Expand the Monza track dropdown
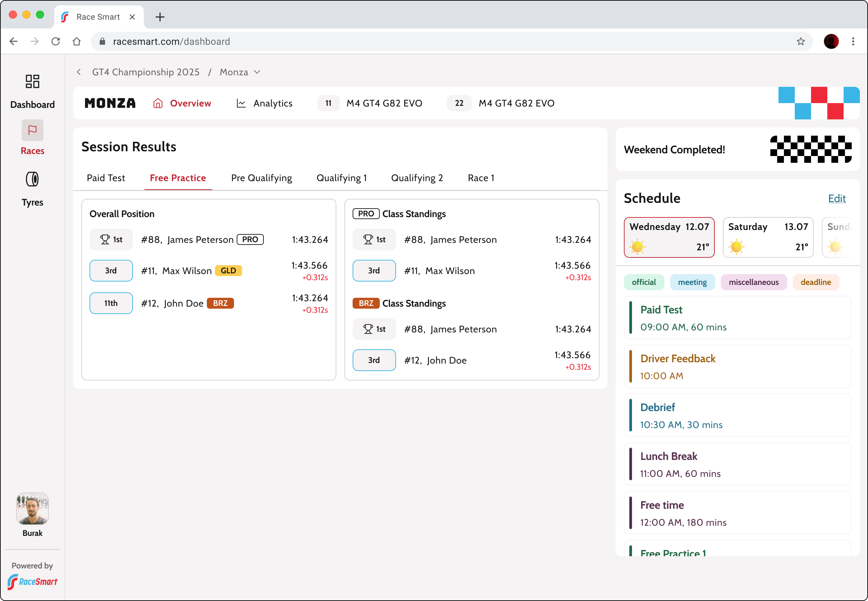The width and height of the screenshot is (868, 601). click(x=257, y=72)
